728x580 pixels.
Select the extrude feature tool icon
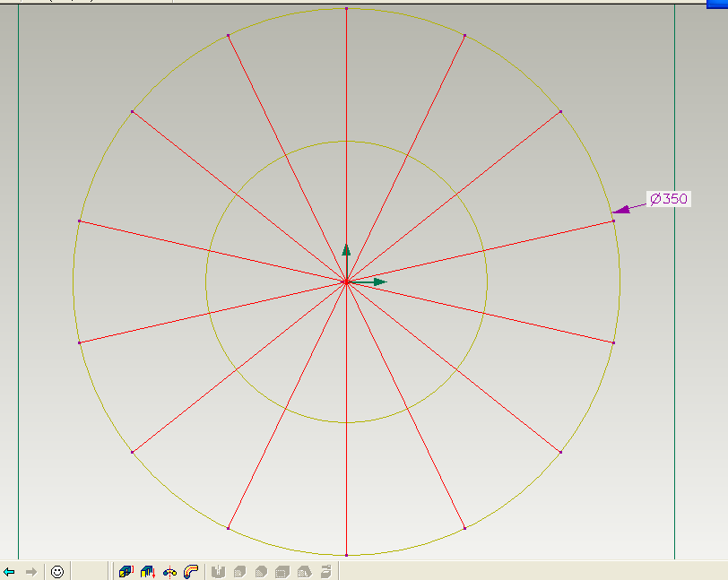point(126,569)
